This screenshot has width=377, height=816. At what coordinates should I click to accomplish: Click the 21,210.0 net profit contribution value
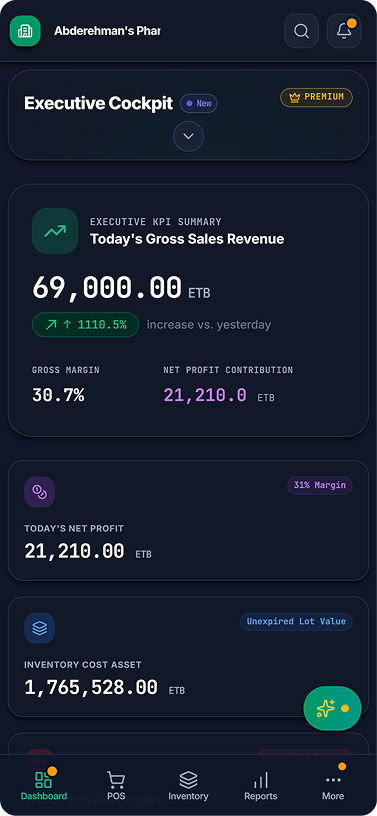205,396
